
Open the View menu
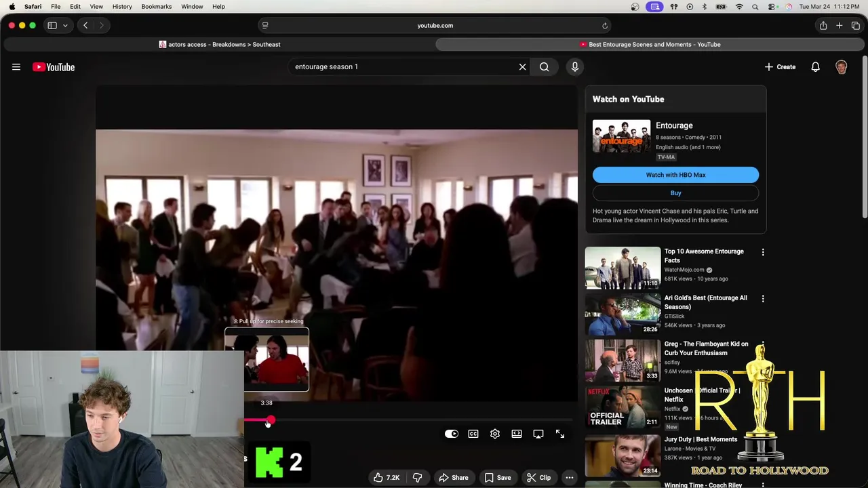(96, 7)
